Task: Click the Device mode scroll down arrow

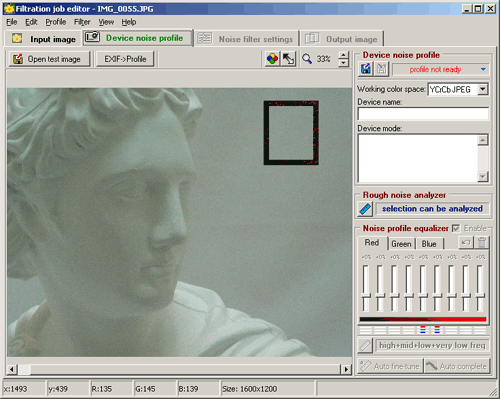Action: 483,176
